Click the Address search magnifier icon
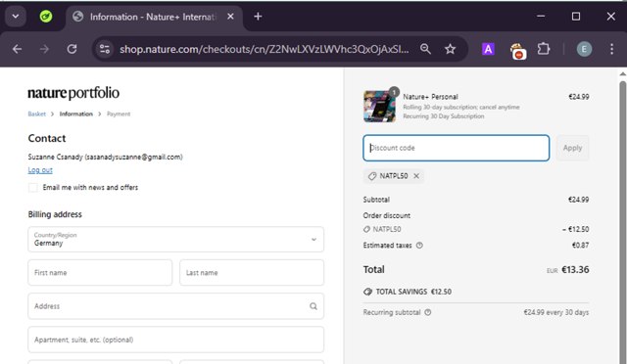The image size is (627, 364). tap(313, 306)
